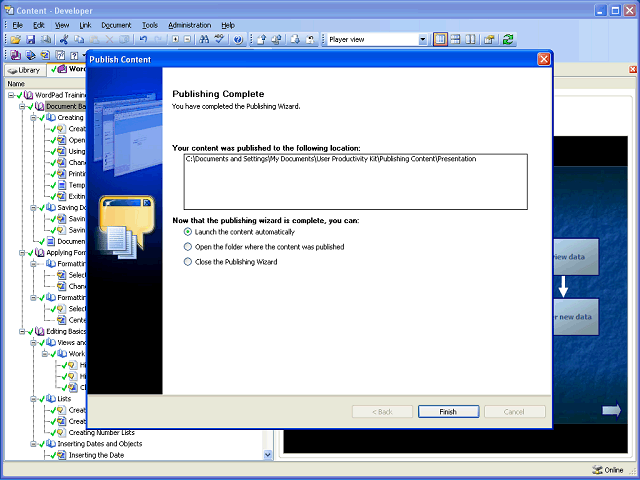This screenshot has width=640, height=480.
Task: Collapse the Creating section node
Action: click(33, 118)
